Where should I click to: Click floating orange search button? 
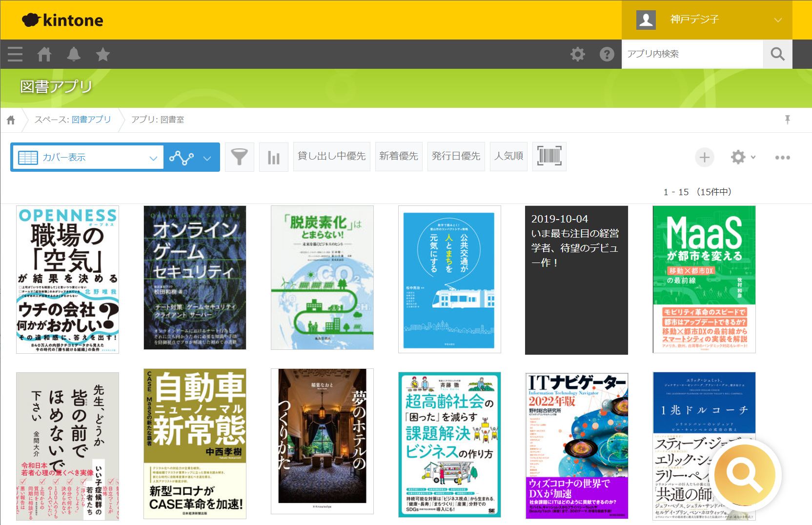pos(745,474)
